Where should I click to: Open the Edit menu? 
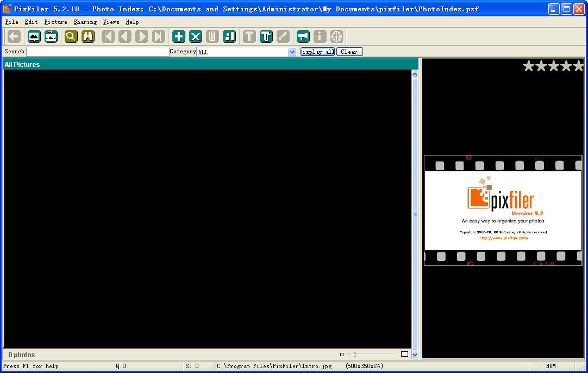31,22
